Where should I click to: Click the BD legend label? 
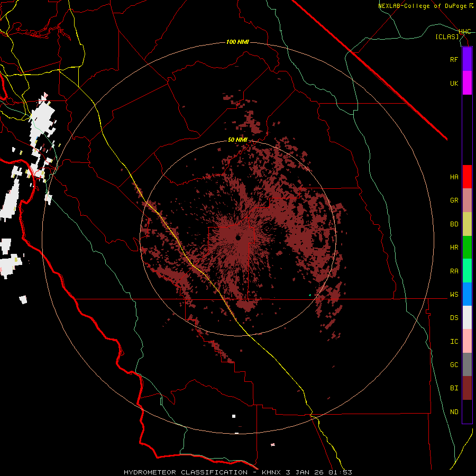click(454, 224)
